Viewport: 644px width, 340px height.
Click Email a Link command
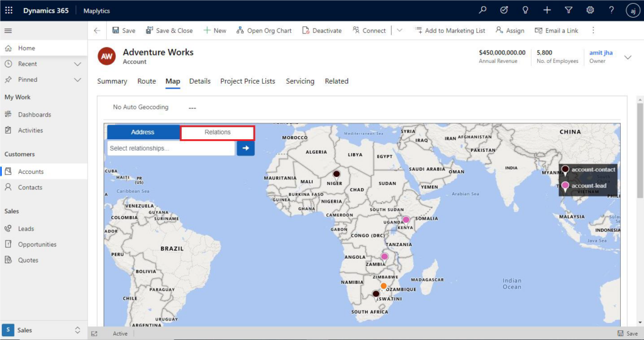(556, 30)
